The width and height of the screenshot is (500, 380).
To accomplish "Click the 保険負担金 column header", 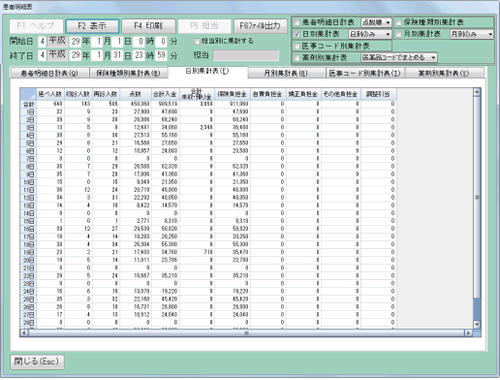I will [x=232, y=94].
